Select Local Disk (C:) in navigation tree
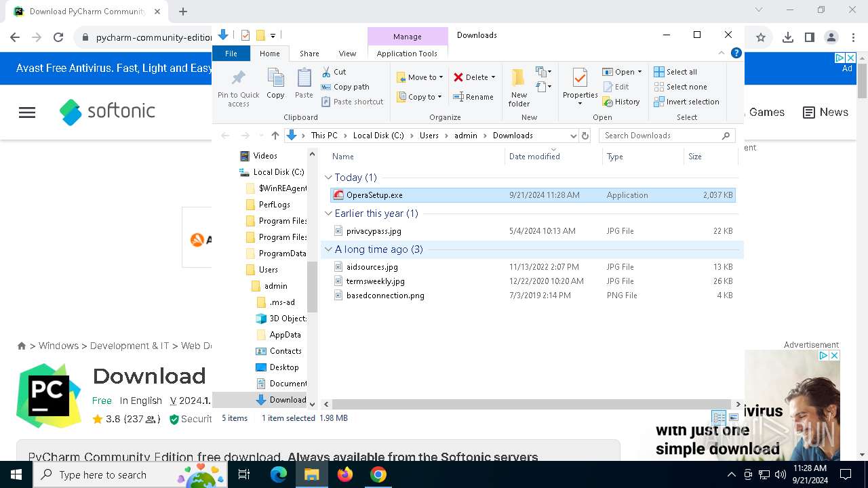This screenshot has width=868, height=488. pos(278,172)
